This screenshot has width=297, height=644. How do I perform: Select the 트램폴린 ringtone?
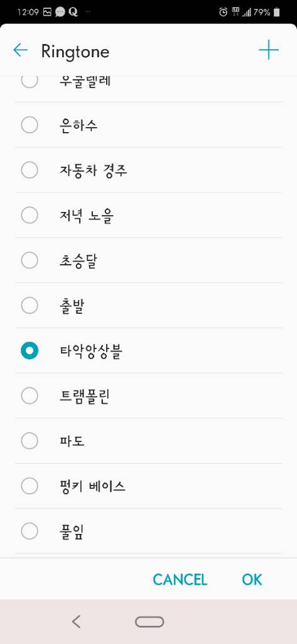148,396
